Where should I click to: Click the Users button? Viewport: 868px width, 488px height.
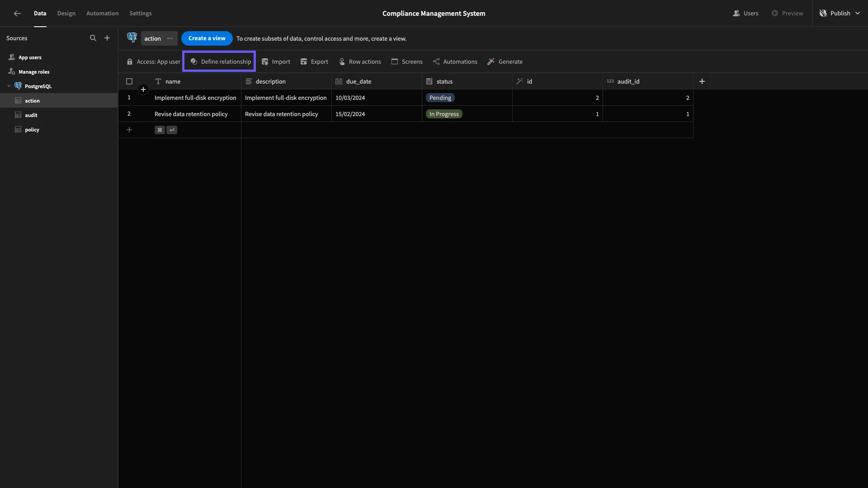point(745,14)
